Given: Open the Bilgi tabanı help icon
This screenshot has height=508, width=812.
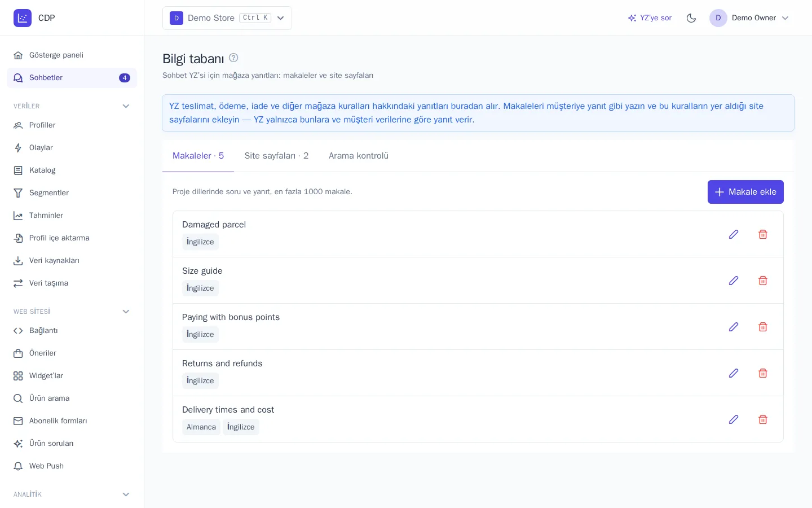Looking at the screenshot, I should click(233, 58).
